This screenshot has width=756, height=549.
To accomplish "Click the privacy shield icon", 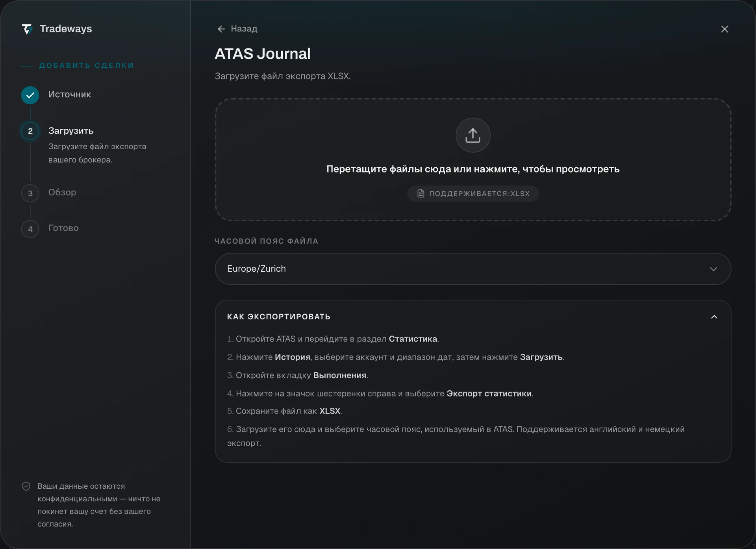I will [26, 486].
